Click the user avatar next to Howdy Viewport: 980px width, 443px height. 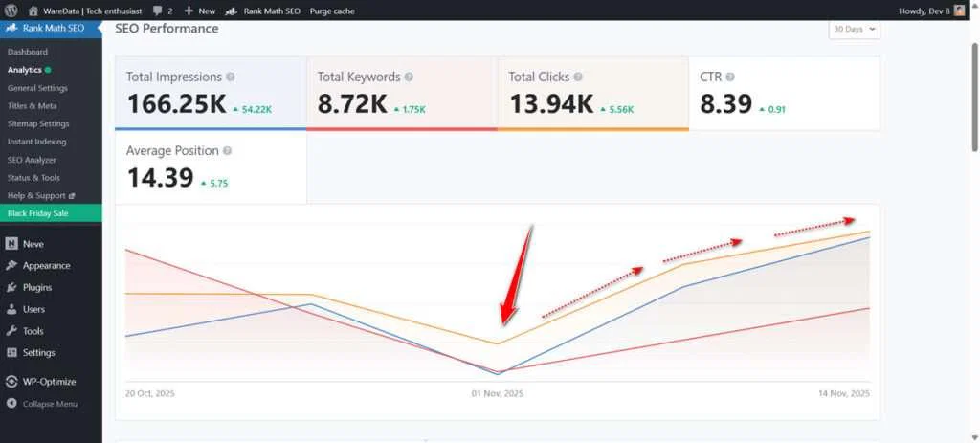959,11
